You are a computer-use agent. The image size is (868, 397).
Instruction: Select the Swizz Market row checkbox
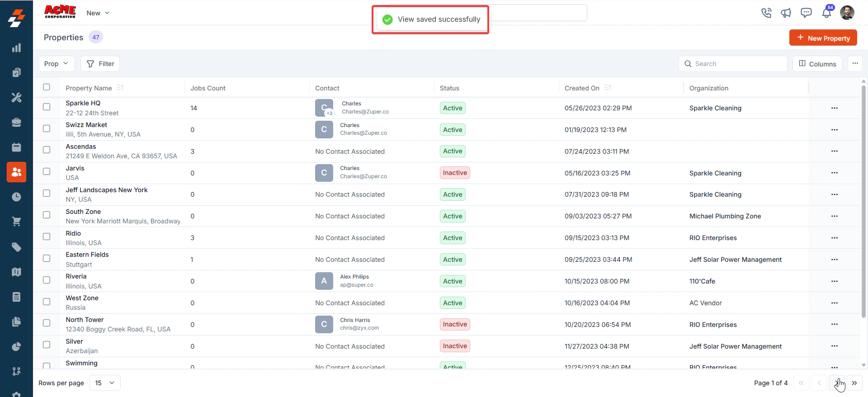pyautogui.click(x=47, y=128)
